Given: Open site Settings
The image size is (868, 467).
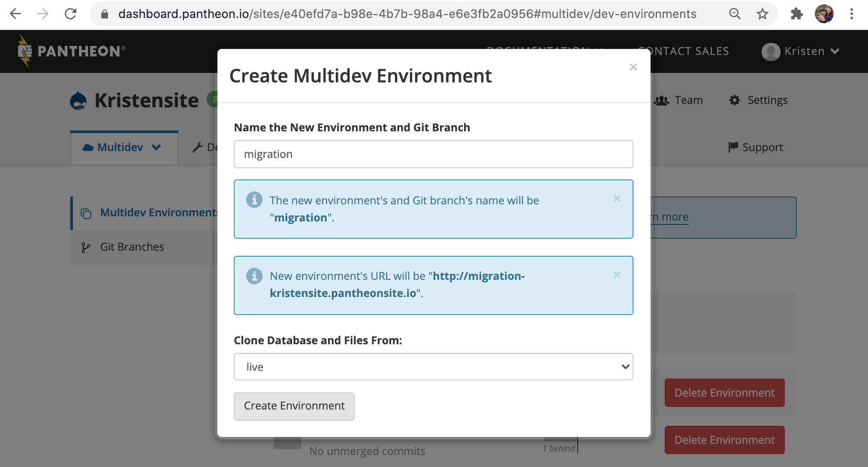Looking at the screenshot, I should [758, 100].
